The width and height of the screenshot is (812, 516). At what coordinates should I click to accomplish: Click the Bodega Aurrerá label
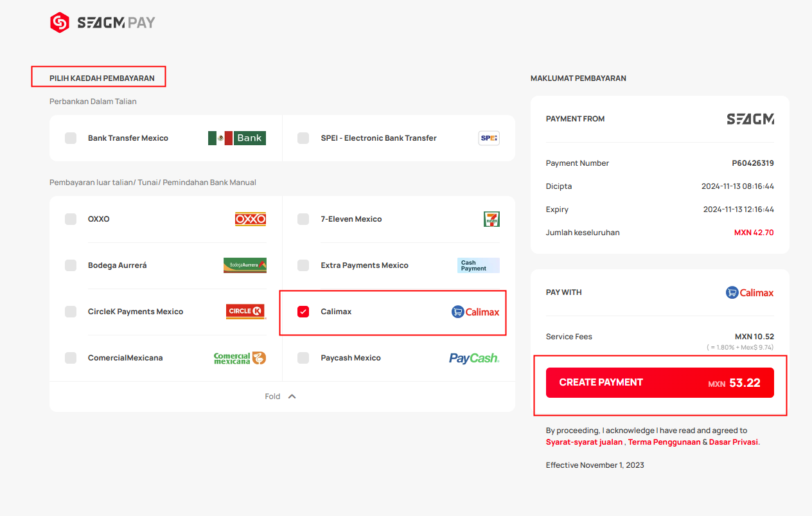click(x=118, y=265)
